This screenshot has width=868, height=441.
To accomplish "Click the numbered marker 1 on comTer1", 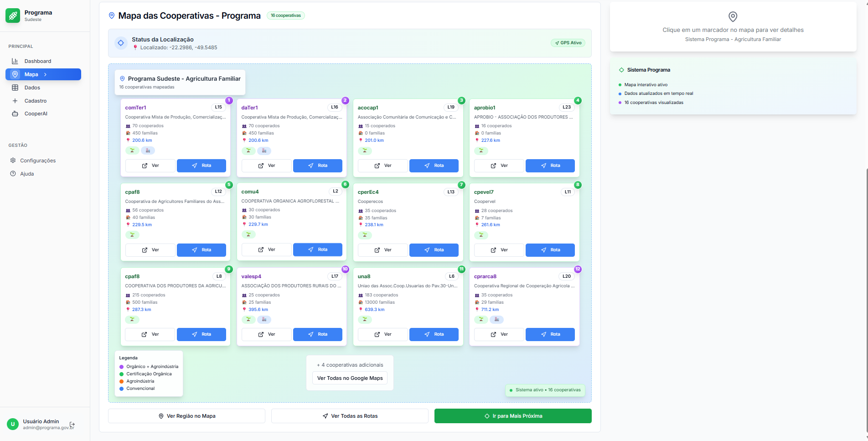I will point(229,100).
